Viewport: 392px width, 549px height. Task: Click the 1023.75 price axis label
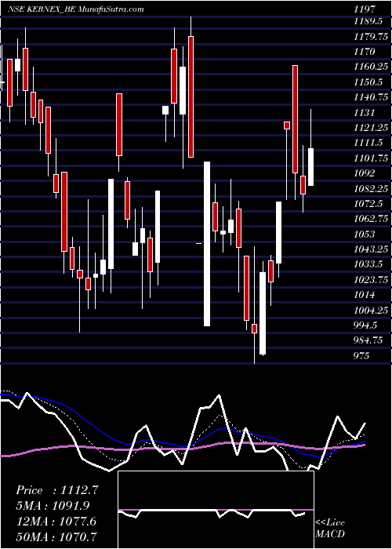pos(371,280)
